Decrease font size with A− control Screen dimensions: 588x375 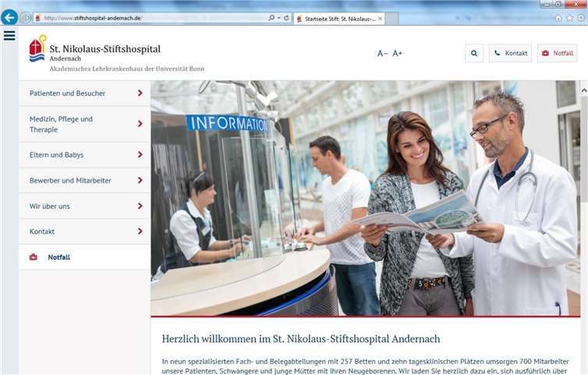[382, 53]
